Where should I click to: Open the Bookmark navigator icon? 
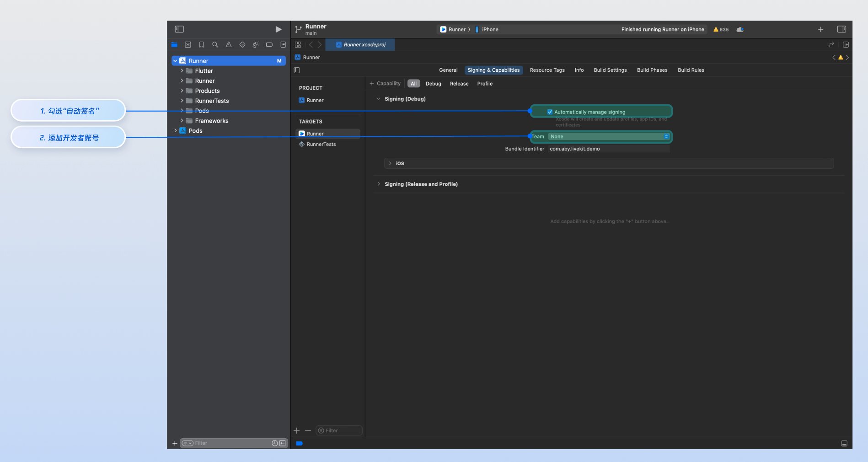coord(201,45)
